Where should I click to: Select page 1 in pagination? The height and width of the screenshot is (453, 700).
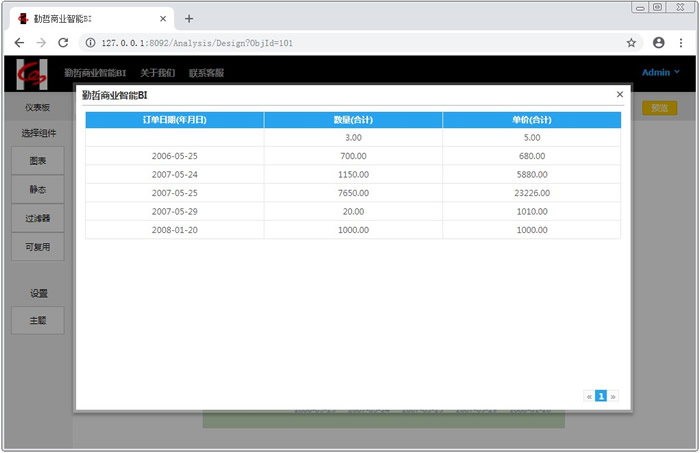601,396
